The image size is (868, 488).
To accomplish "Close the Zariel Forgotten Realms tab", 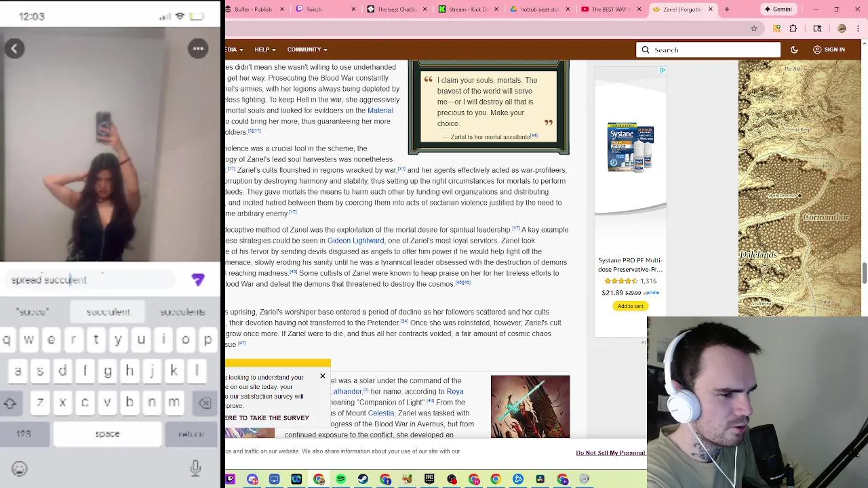I will pos(710,9).
